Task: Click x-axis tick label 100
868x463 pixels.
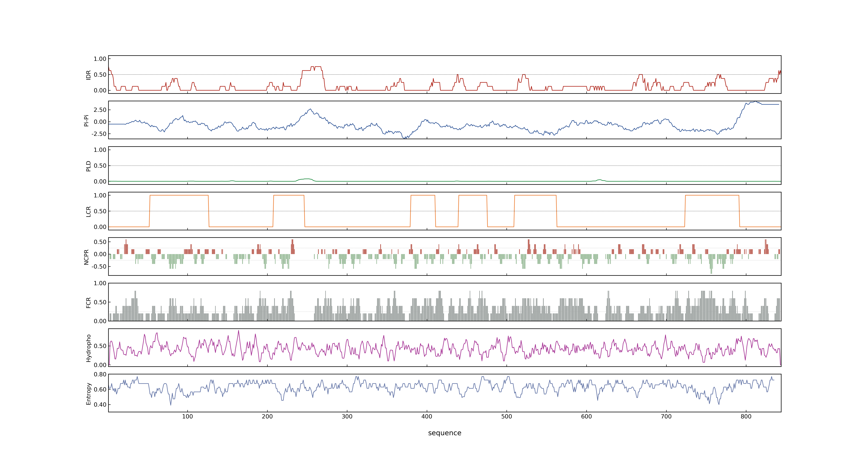Action: click(x=187, y=416)
